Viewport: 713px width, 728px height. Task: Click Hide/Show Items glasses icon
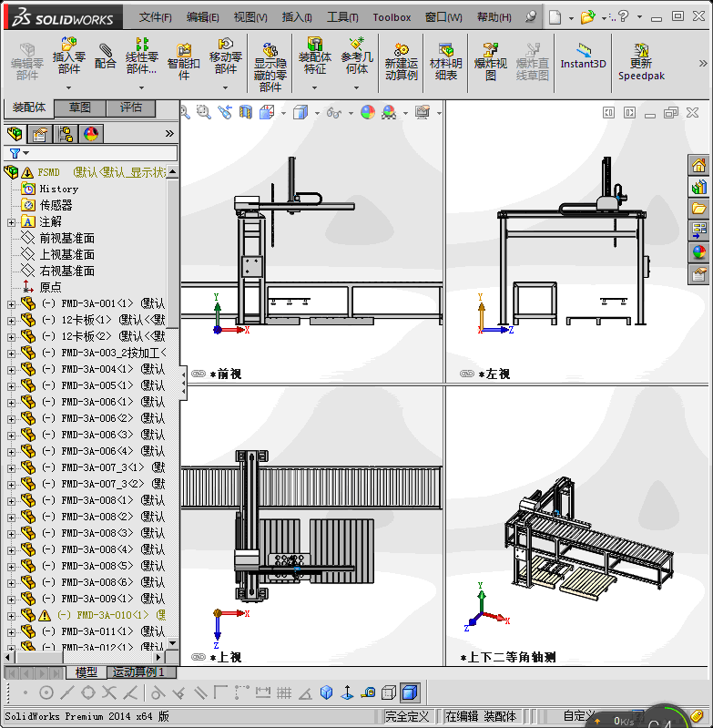334,112
